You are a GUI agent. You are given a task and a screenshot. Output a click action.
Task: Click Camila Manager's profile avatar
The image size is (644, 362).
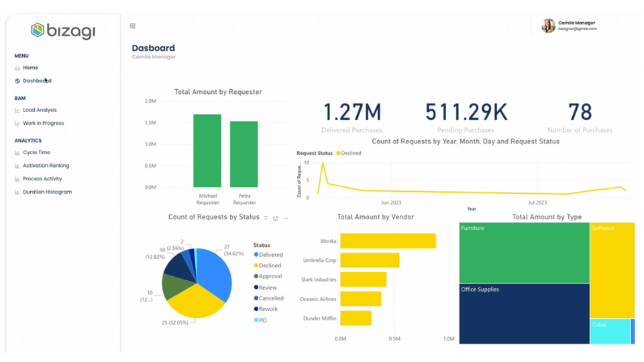[548, 26]
